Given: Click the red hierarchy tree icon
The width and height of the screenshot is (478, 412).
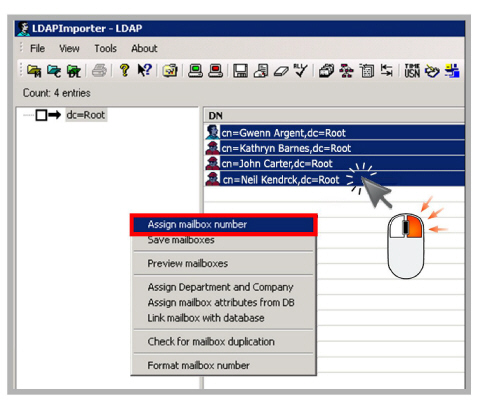Looking at the screenshot, I should coord(346,71).
